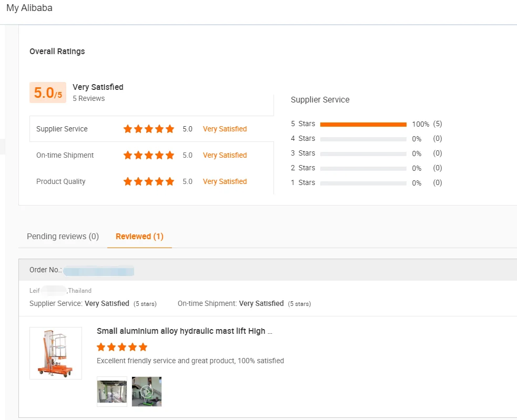Click the Supplier Service rating row

pyautogui.click(x=151, y=129)
